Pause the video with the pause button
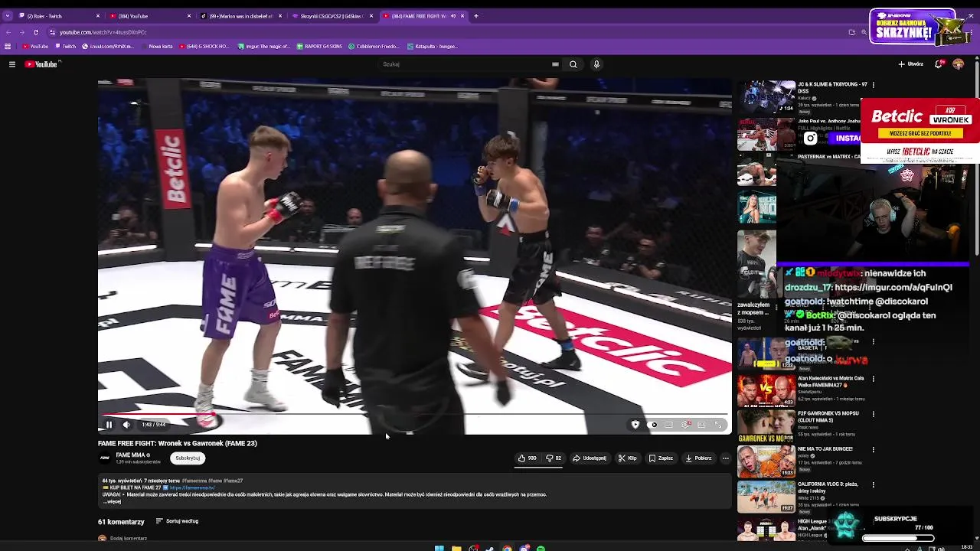This screenshot has height=551, width=980. 109,425
